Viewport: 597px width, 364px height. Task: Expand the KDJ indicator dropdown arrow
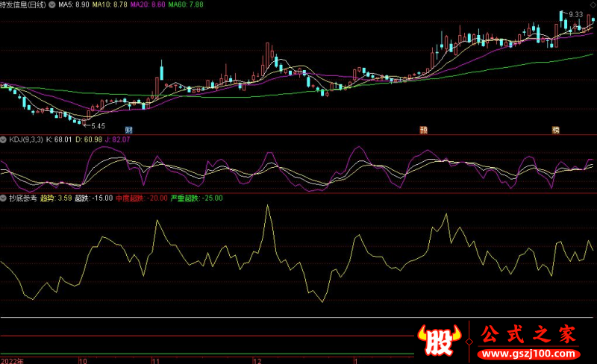pos(4,139)
